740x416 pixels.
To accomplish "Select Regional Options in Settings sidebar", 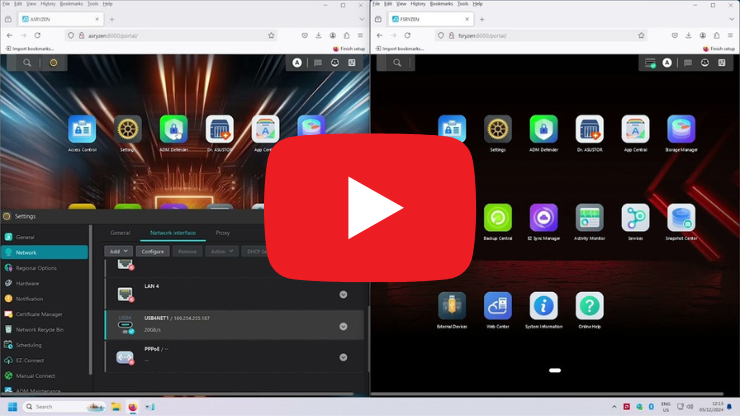I will pyautogui.click(x=44, y=268).
